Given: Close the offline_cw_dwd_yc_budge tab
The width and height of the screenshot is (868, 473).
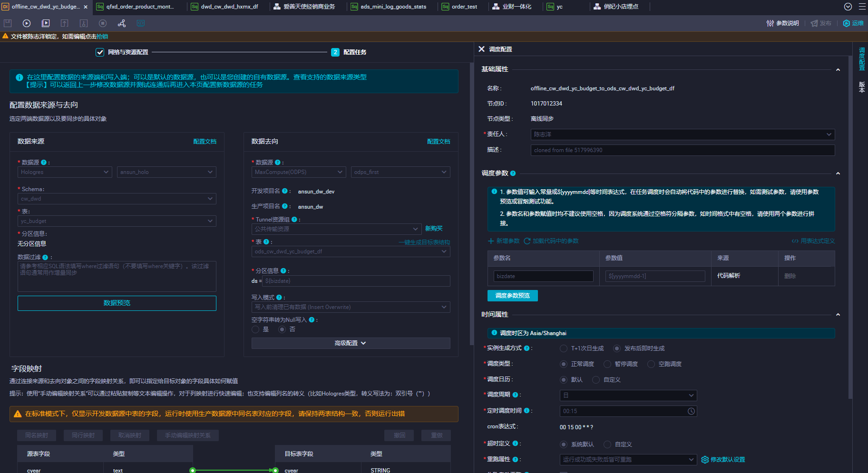Looking at the screenshot, I should point(86,7).
